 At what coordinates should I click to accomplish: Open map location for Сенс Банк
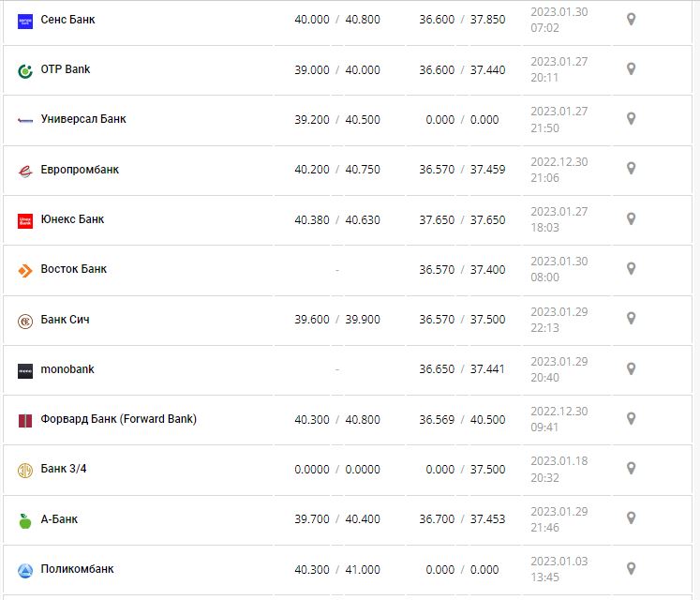631,19
